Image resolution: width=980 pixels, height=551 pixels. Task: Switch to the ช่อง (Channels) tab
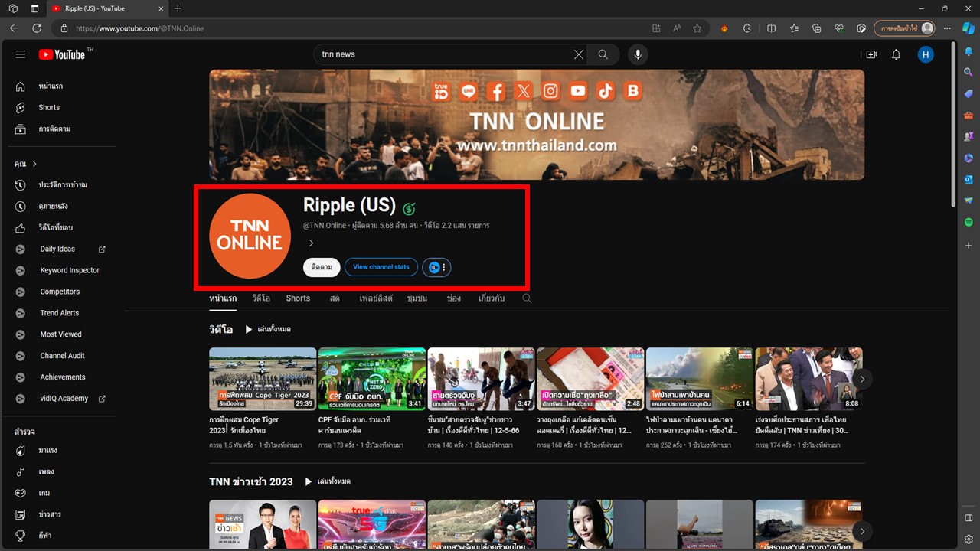453,298
